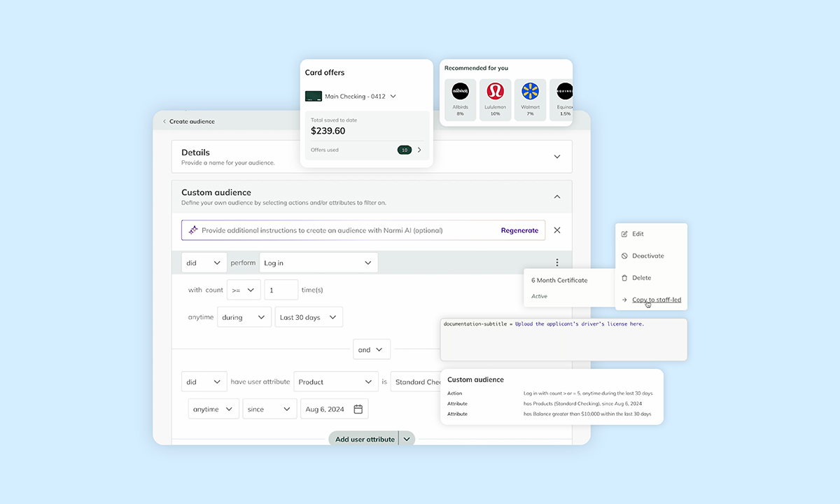840x504 pixels.
Task: Click the Edit pencil icon
Action: point(624,234)
